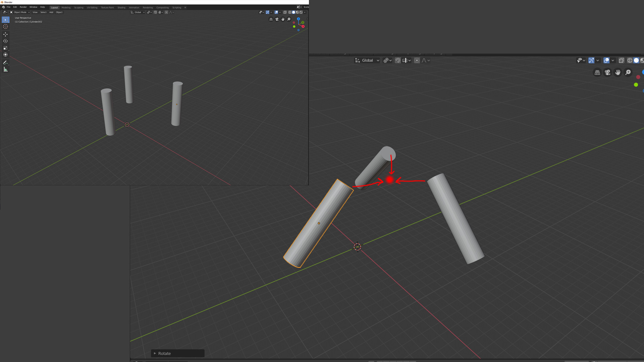The height and width of the screenshot is (362, 644).
Task: Open the Render menu
Action: pyautogui.click(x=23, y=7)
